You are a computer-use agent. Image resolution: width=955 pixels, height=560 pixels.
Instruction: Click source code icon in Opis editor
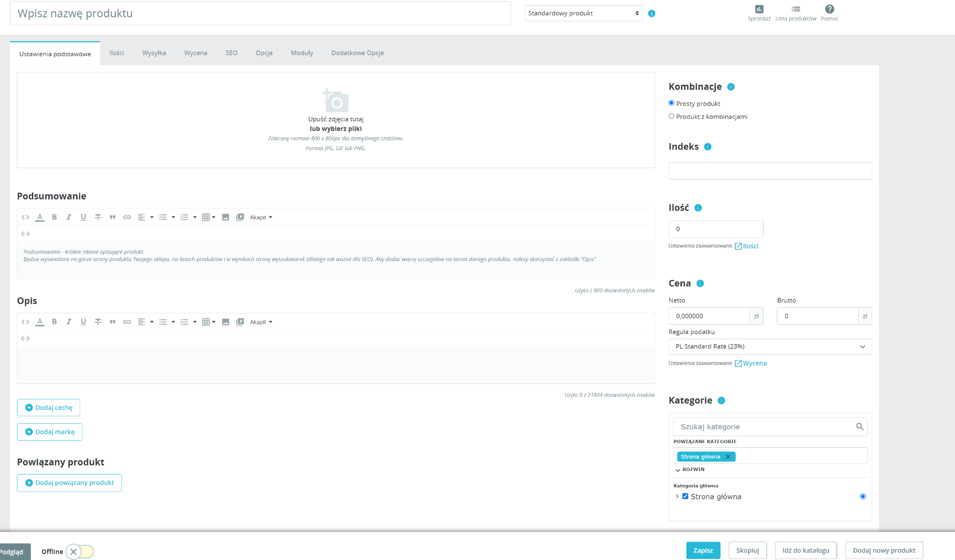(25, 322)
